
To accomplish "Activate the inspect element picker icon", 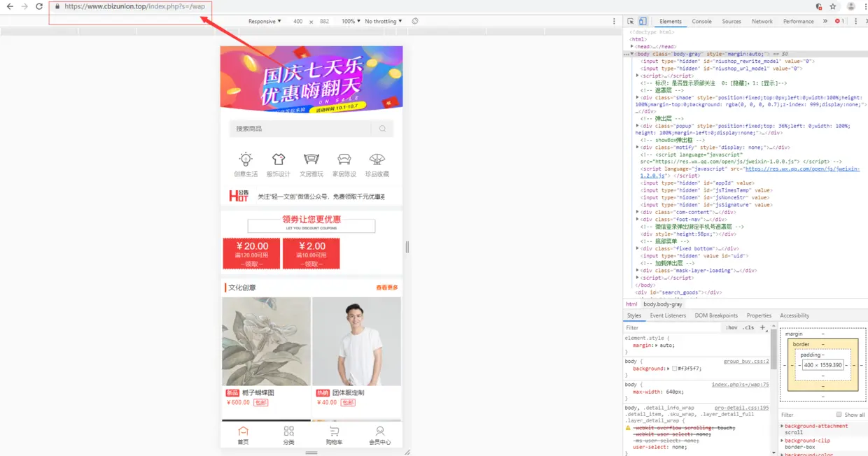I will coord(631,22).
